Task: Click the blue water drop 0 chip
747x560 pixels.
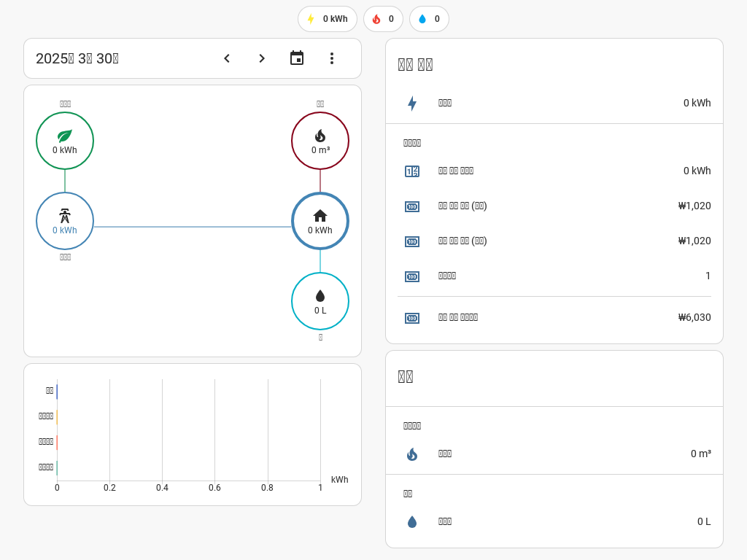Action: [429, 19]
